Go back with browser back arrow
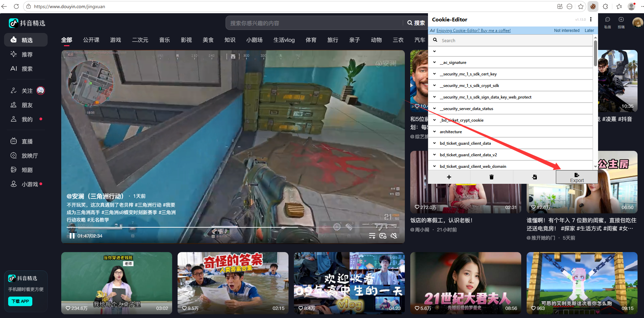The width and height of the screenshot is (644, 318). pyautogui.click(x=4, y=6)
